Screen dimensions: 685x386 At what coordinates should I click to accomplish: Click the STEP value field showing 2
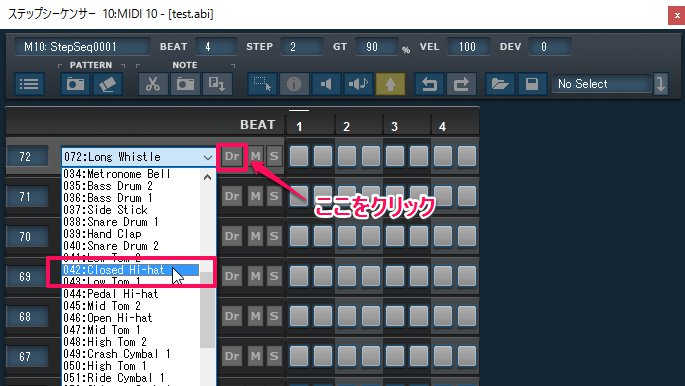coord(301,47)
